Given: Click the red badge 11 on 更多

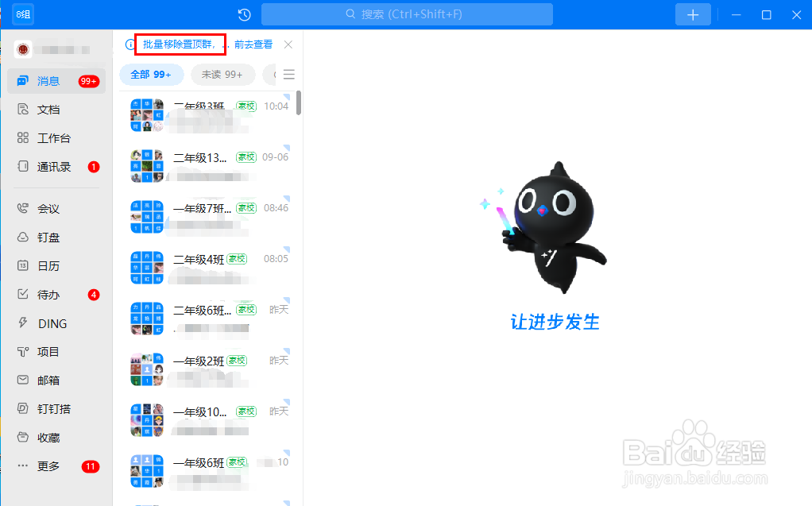Looking at the screenshot, I should click(x=91, y=466).
